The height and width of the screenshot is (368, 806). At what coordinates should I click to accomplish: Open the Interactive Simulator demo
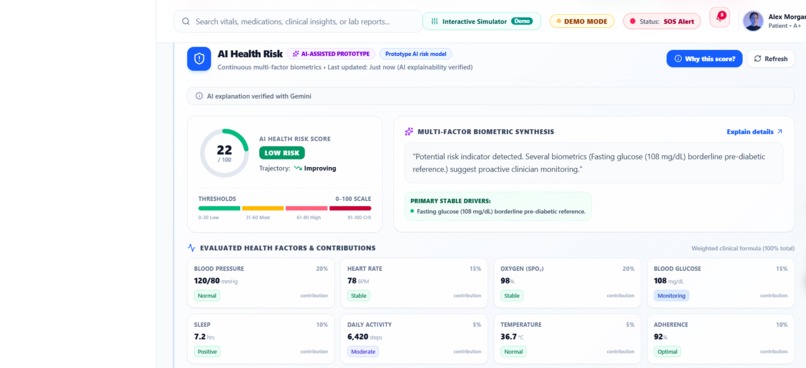[481, 22]
